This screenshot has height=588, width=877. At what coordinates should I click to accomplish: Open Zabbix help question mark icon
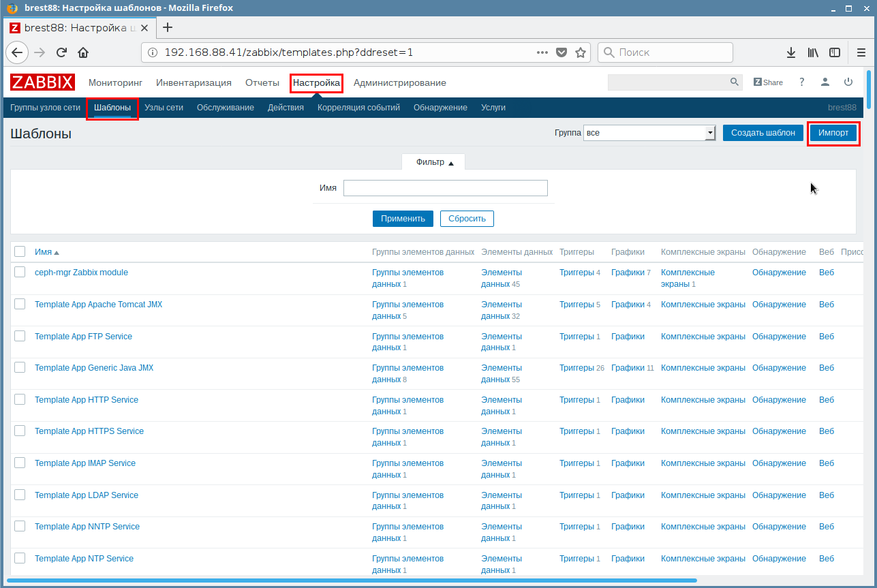(x=802, y=82)
